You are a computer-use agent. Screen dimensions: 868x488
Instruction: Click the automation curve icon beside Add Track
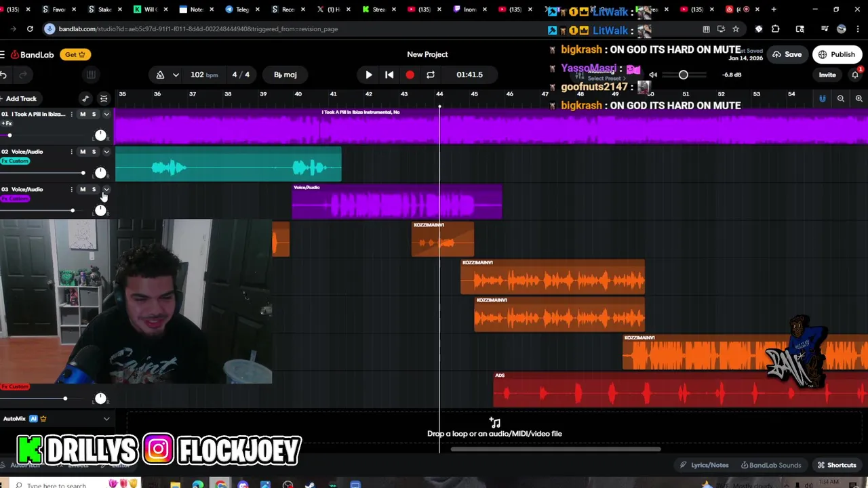point(85,99)
